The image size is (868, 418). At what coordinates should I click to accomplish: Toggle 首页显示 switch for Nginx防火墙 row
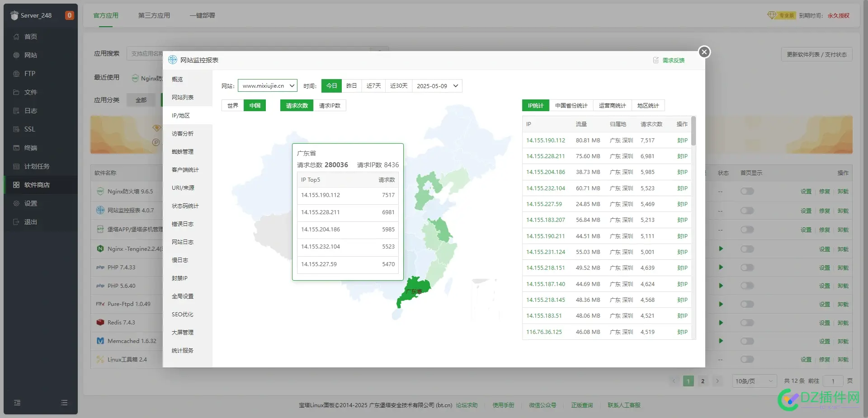[x=747, y=192]
